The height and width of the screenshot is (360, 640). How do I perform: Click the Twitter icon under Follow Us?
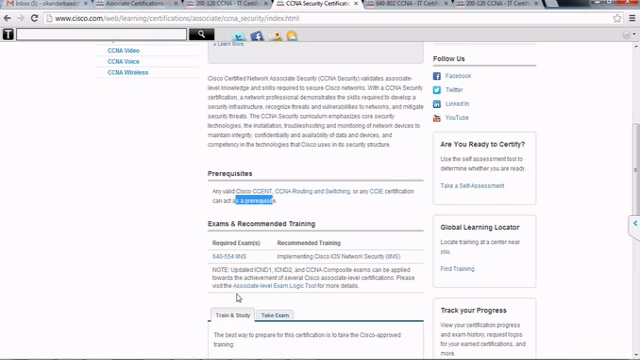[x=437, y=90]
